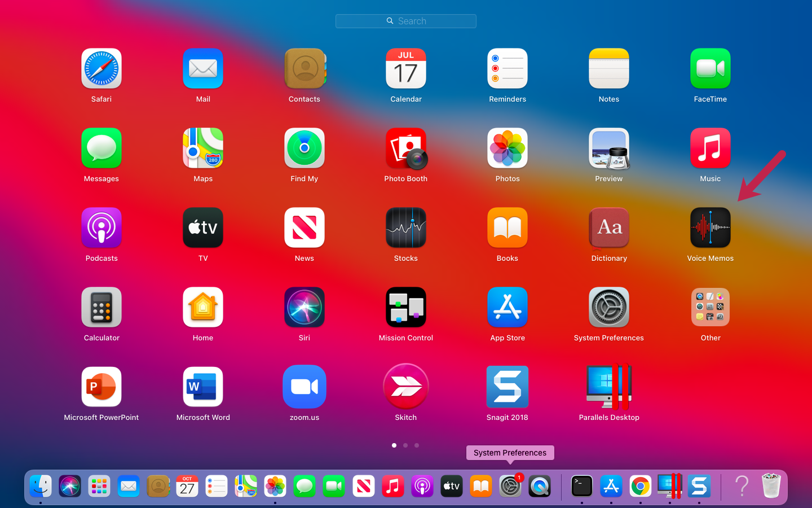Viewport: 812px width, 508px height.
Task: Launch Microsoft PowerPoint
Action: [x=101, y=387]
